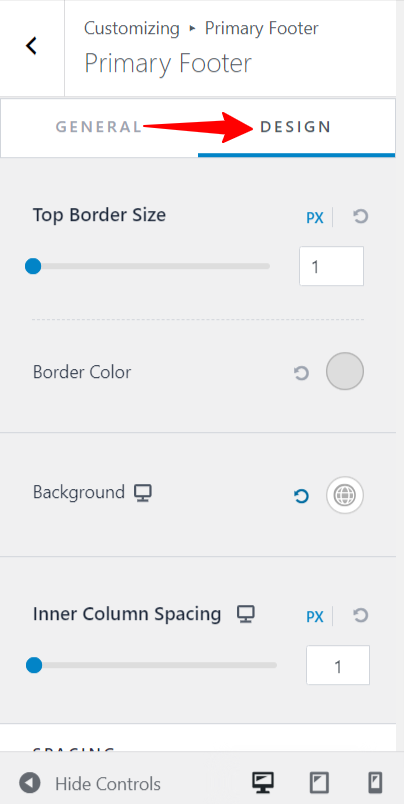Change the Top Border Size PX unit
Image resolution: width=404 pixels, height=804 pixels.
point(315,218)
